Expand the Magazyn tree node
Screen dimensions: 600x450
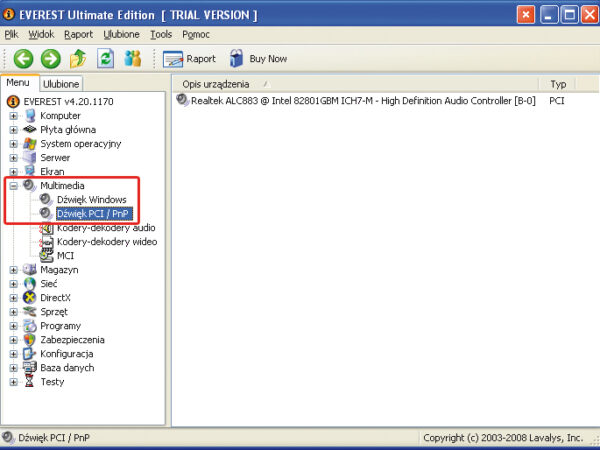pos(13,270)
